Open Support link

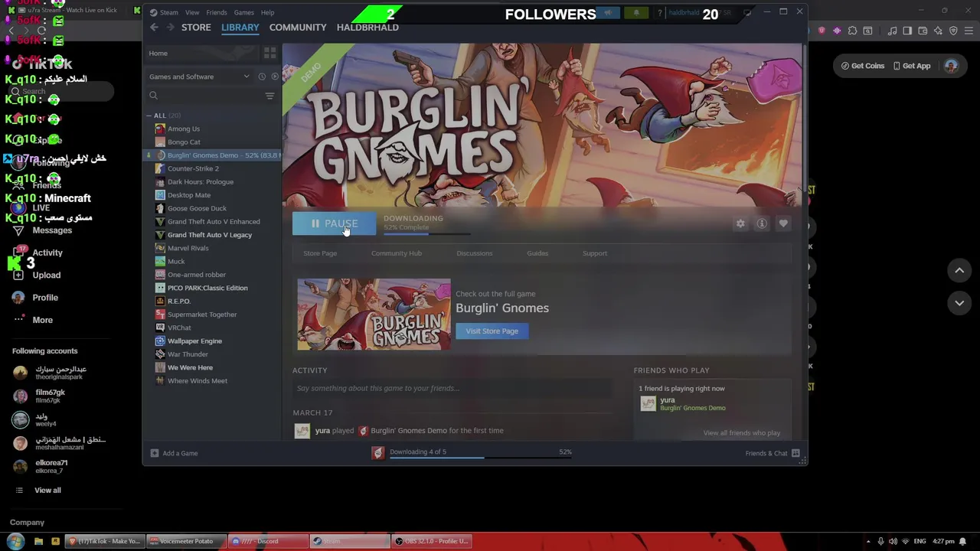595,253
